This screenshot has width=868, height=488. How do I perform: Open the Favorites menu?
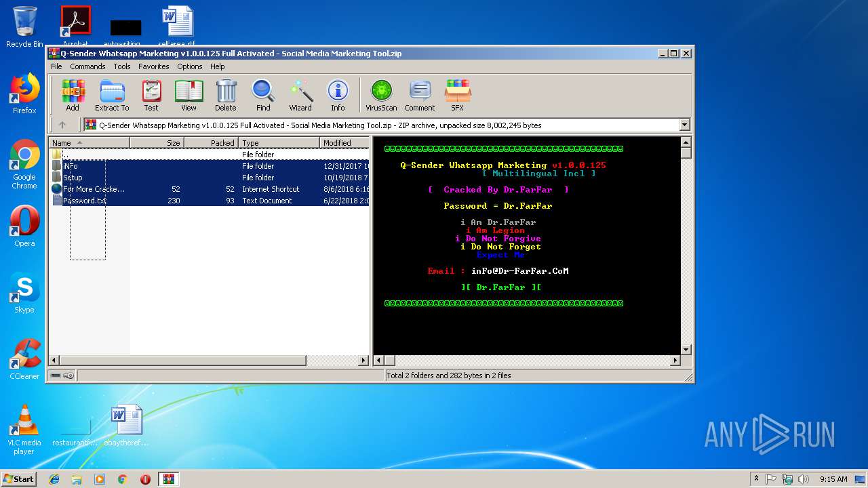point(154,66)
